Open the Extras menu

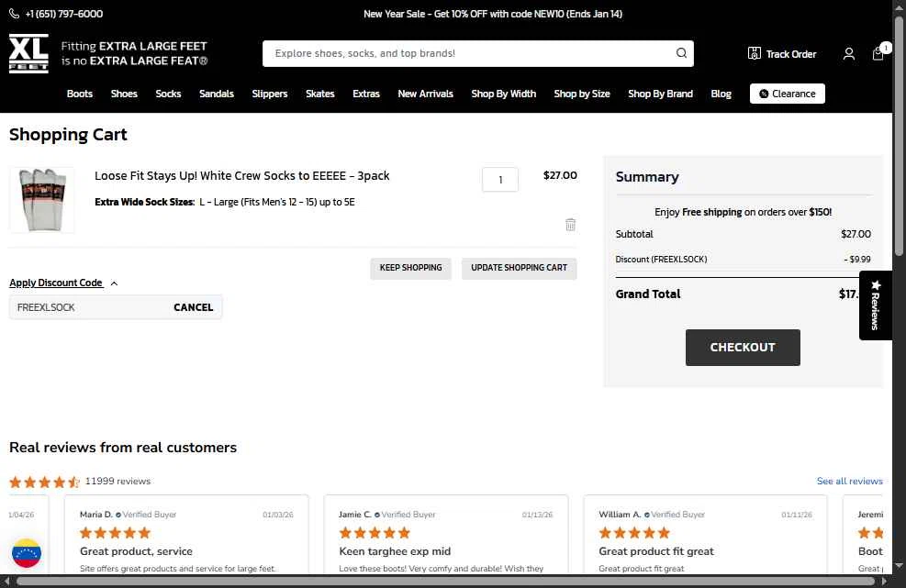pyautogui.click(x=365, y=94)
